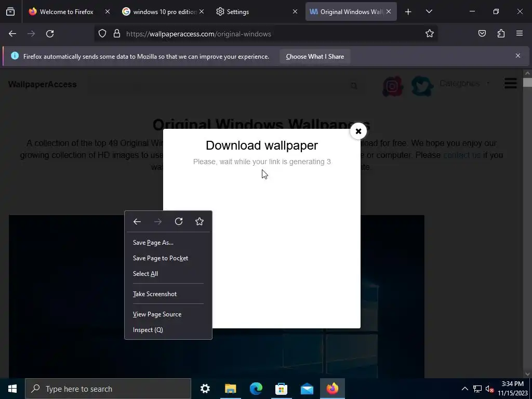Choose Save Page to Pocket entry
The width and height of the screenshot is (532, 399).
[168, 258]
